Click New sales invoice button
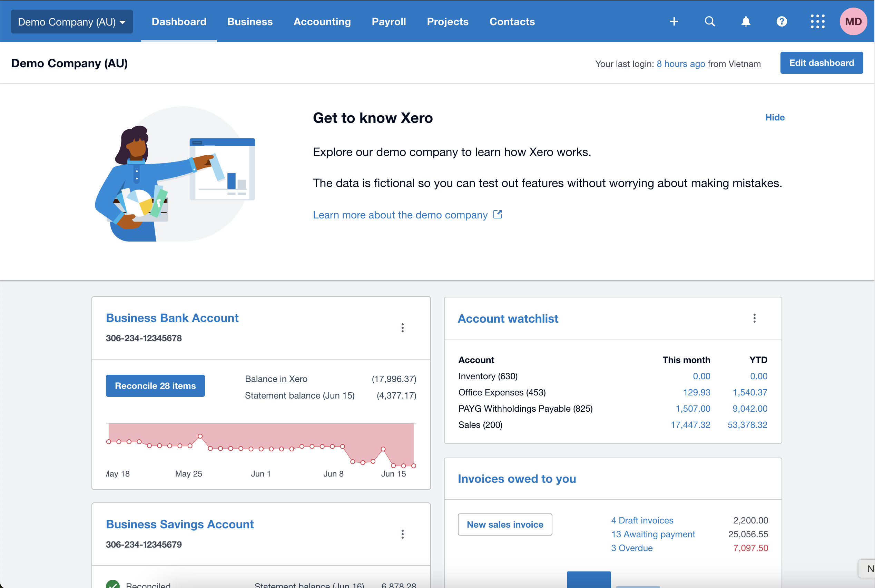The height and width of the screenshot is (588, 875). (x=504, y=524)
